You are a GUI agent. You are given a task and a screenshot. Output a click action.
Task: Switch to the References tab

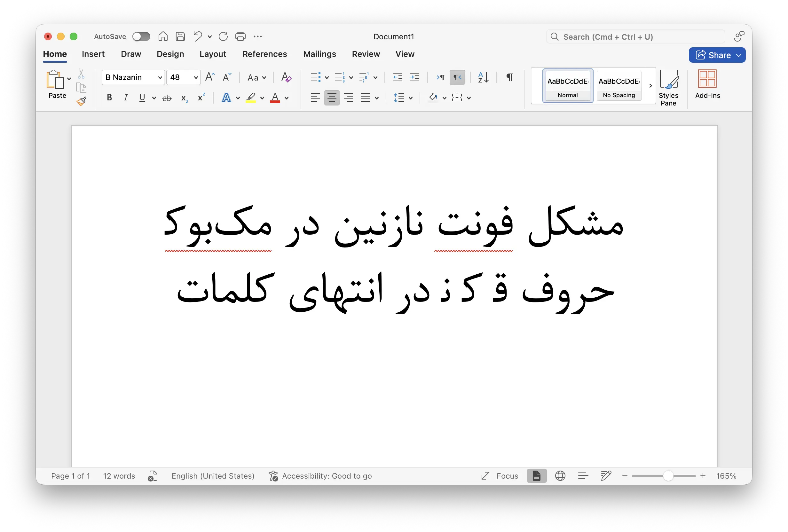tap(265, 54)
